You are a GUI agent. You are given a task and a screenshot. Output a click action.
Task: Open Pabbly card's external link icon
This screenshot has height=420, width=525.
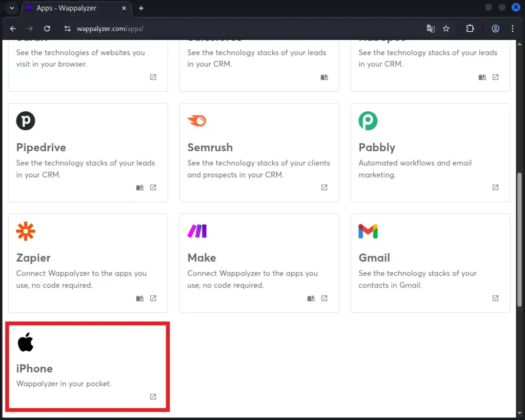click(x=495, y=188)
